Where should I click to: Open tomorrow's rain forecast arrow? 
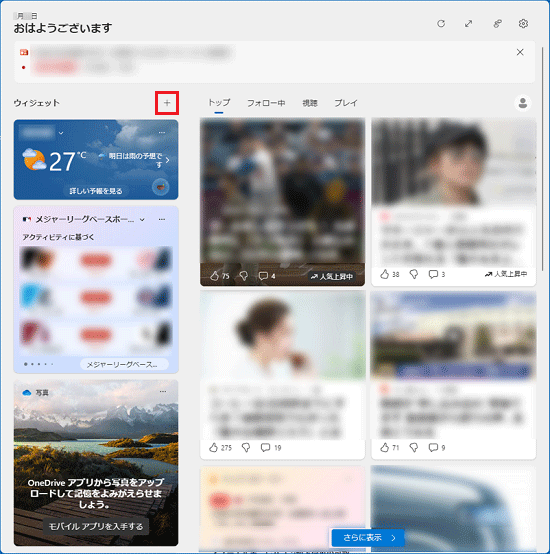pos(167,160)
